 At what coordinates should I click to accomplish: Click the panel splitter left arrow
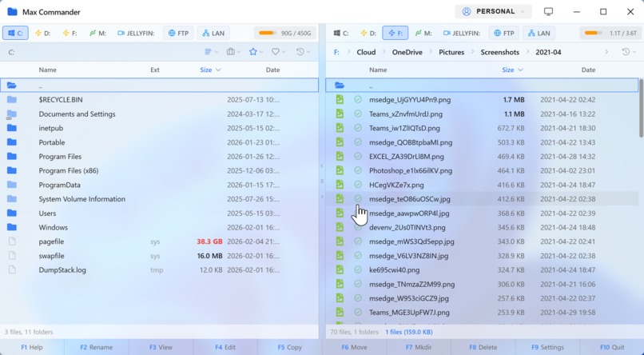322,166
